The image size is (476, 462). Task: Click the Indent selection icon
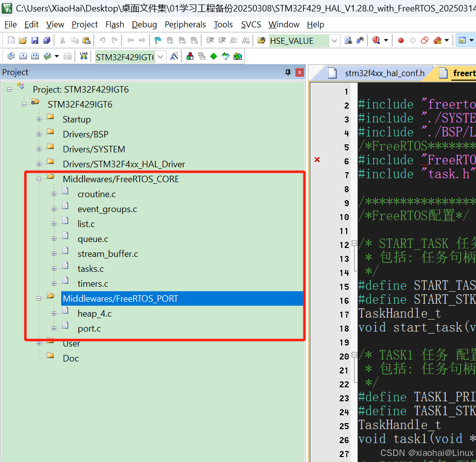(210, 40)
